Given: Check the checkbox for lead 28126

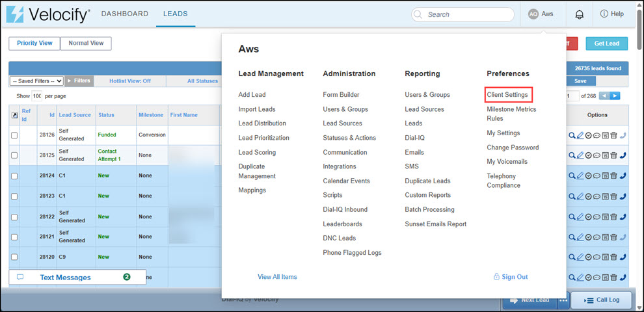Looking at the screenshot, I should [14, 135].
